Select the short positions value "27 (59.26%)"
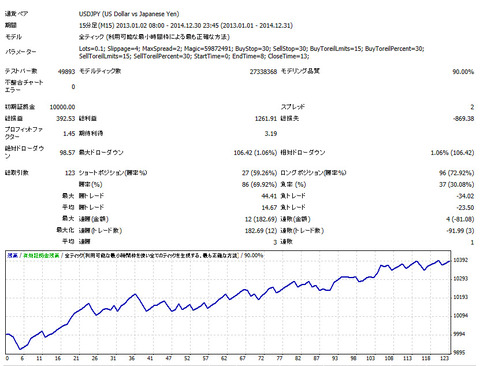 pyautogui.click(x=259, y=173)
